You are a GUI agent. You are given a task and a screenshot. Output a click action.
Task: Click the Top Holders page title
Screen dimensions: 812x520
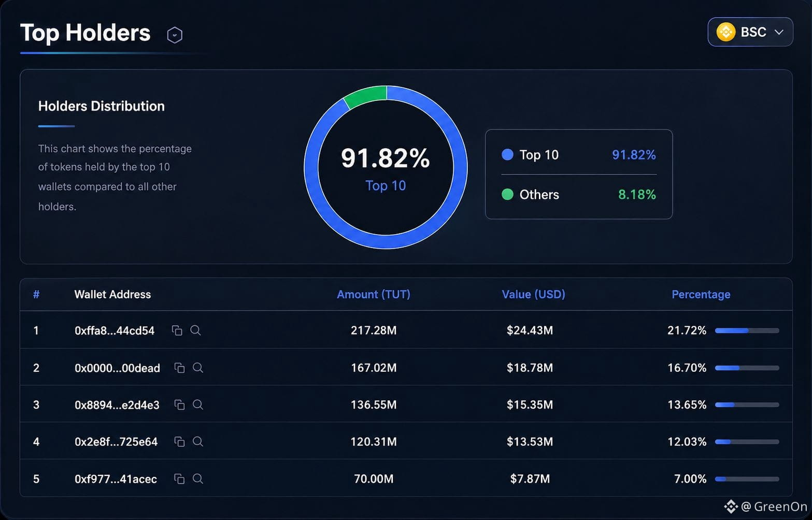85,33
